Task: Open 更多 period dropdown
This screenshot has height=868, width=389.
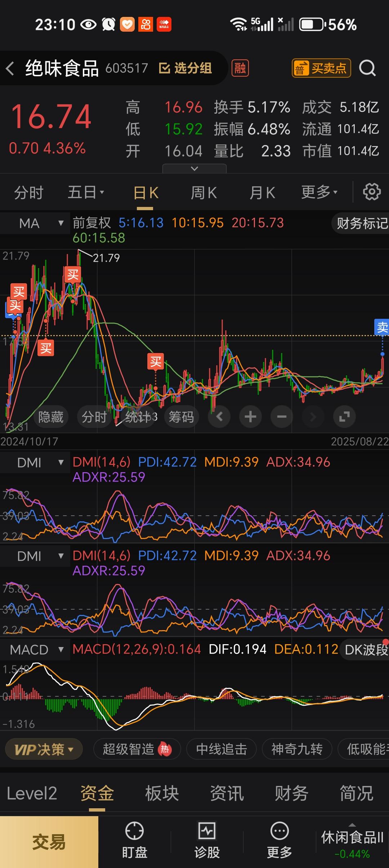Action: point(319,192)
